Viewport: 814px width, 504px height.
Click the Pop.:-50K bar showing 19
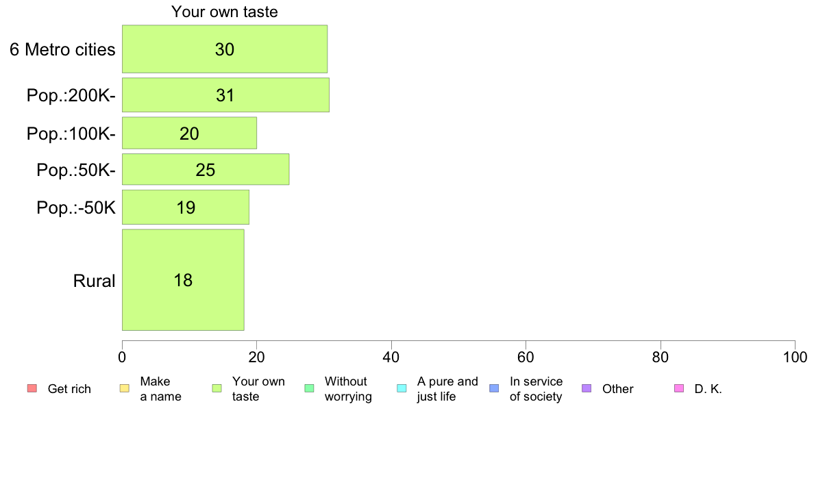click(186, 207)
